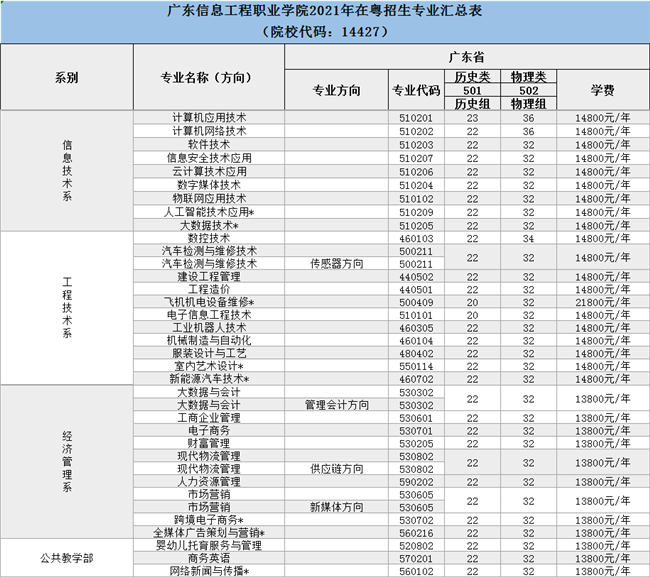Viewport: 650px width, 577px height.
Task: Click the 历史类 header cell
Action: (472, 76)
